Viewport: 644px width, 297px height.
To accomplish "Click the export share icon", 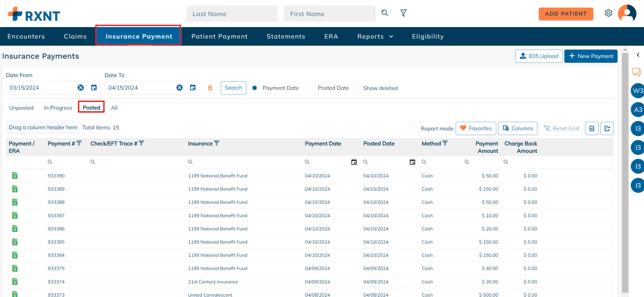I will [607, 129].
